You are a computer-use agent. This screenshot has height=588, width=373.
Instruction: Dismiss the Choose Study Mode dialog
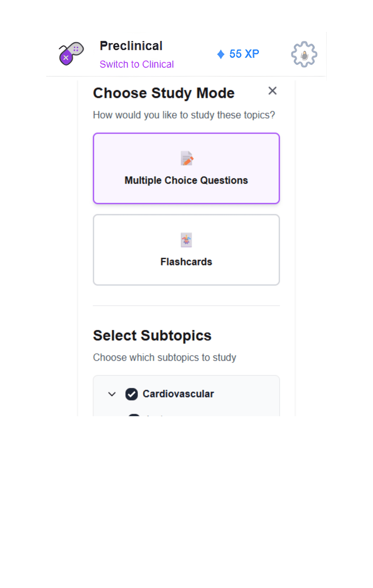click(272, 91)
